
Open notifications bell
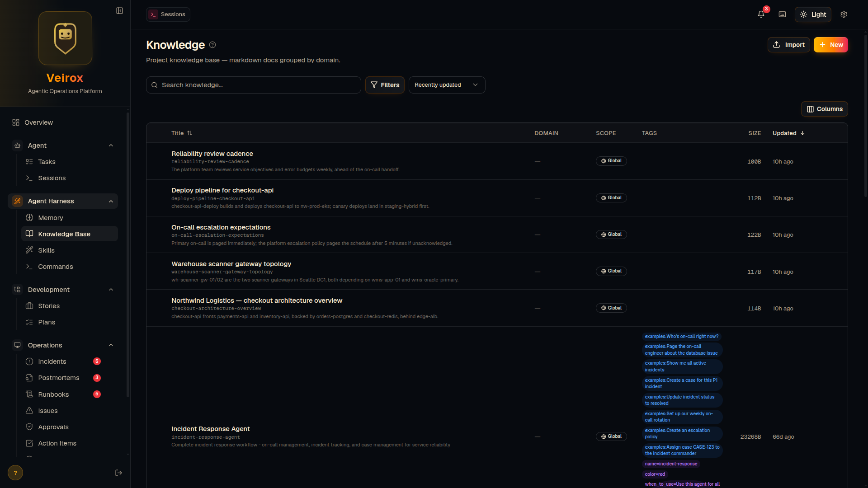[761, 14]
